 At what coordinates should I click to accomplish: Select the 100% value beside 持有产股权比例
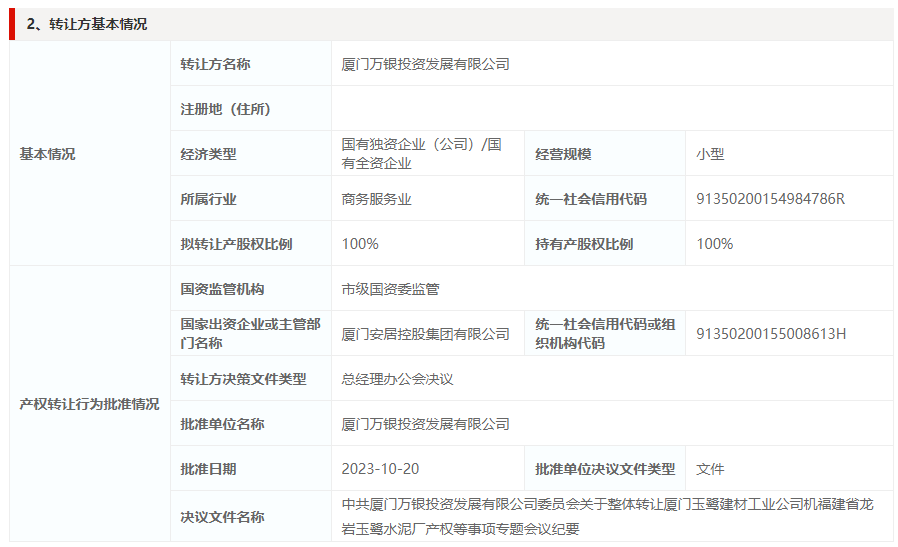[x=715, y=244]
